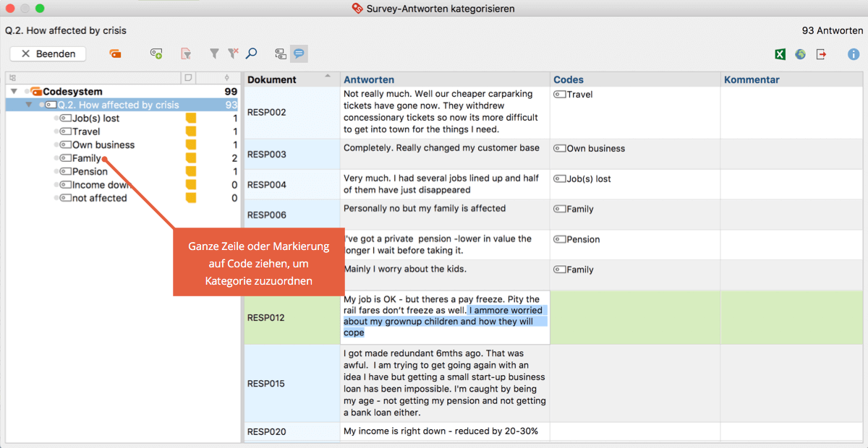Click the frequency column header icon
Image resolution: width=868 pixels, height=448 pixels.
pos(227,77)
